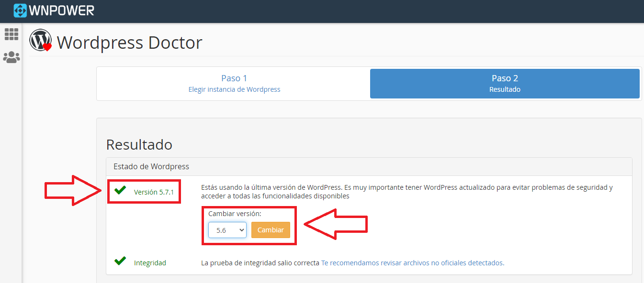Click the Resultado section heading
Viewport: 644px width, 283px height.
[x=139, y=144]
